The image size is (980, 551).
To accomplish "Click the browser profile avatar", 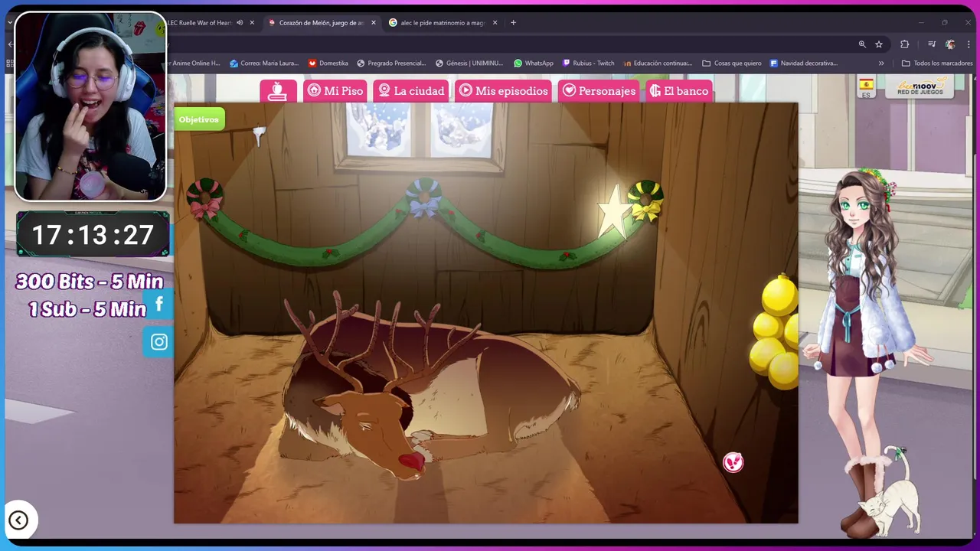I will point(950,44).
